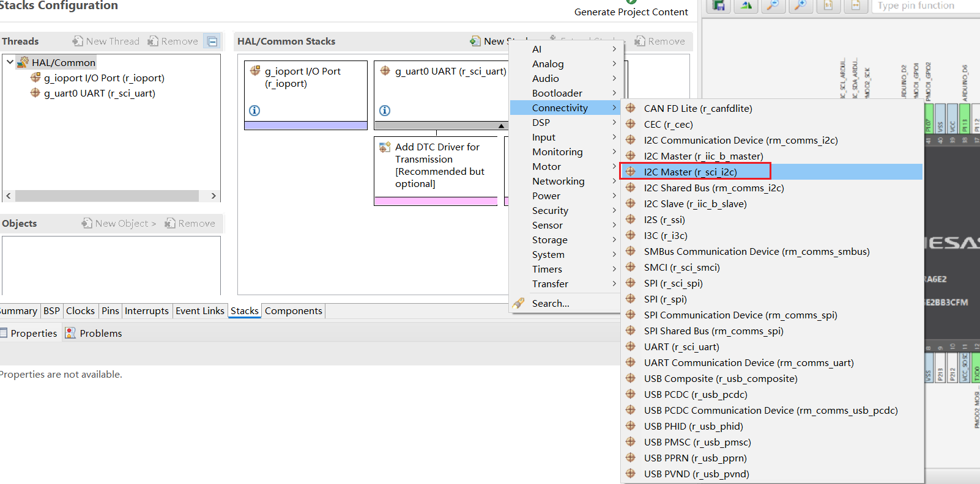Click the purple bar under g_ioport block
Image resolution: width=980 pixels, height=484 pixels.
[x=305, y=125]
